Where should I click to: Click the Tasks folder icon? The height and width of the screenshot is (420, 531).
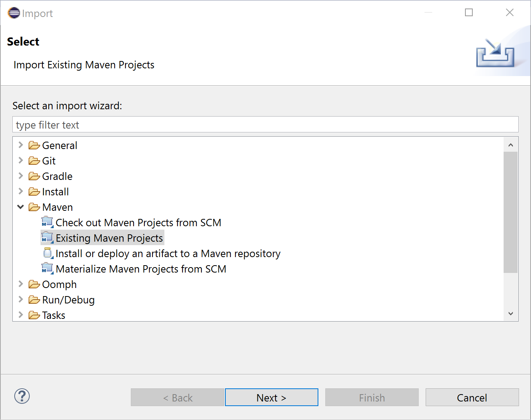tap(34, 315)
